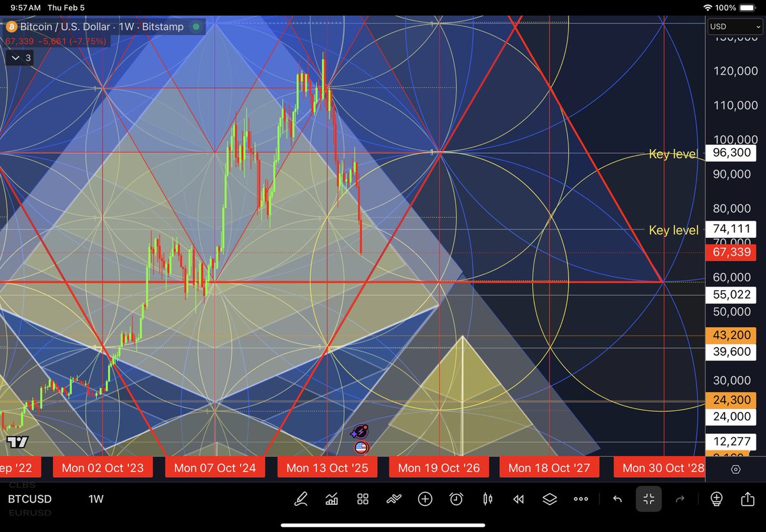Share the chart via share icon
Viewport: 766px width, 532px height.
point(747,499)
